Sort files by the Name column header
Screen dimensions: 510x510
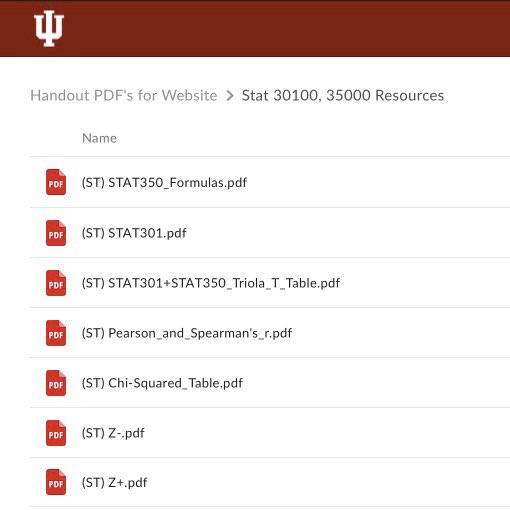pos(99,138)
